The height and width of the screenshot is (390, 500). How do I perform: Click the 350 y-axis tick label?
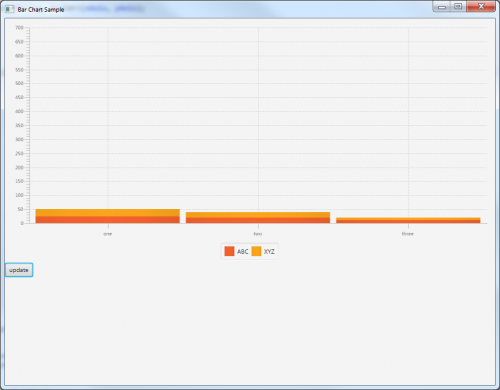tap(19, 125)
